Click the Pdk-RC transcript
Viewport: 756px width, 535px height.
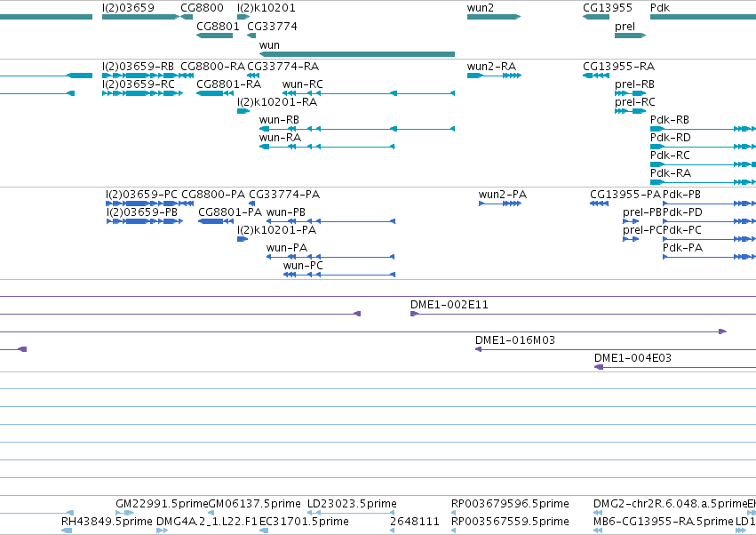tap(703, 164)
